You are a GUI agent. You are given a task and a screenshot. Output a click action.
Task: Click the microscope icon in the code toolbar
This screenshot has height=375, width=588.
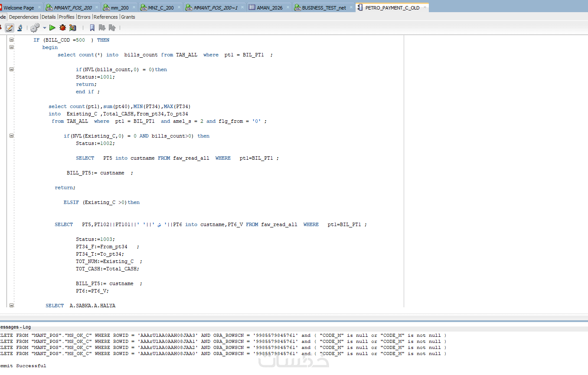[x=20, y=28]
